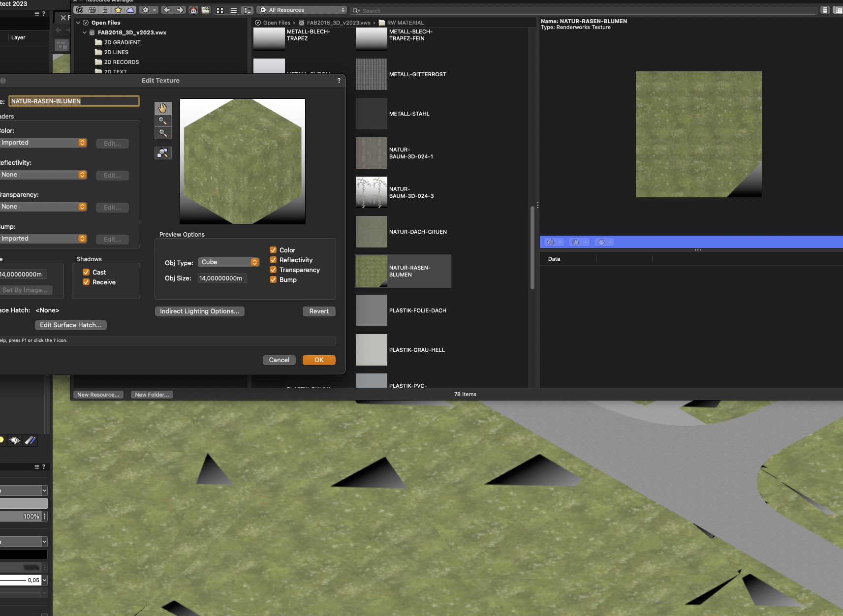The height and width of the screenshot is (616, 843).
Task: Click the zoom out magnifier tool
Action: pyautogui.click(x=163, y=133)
